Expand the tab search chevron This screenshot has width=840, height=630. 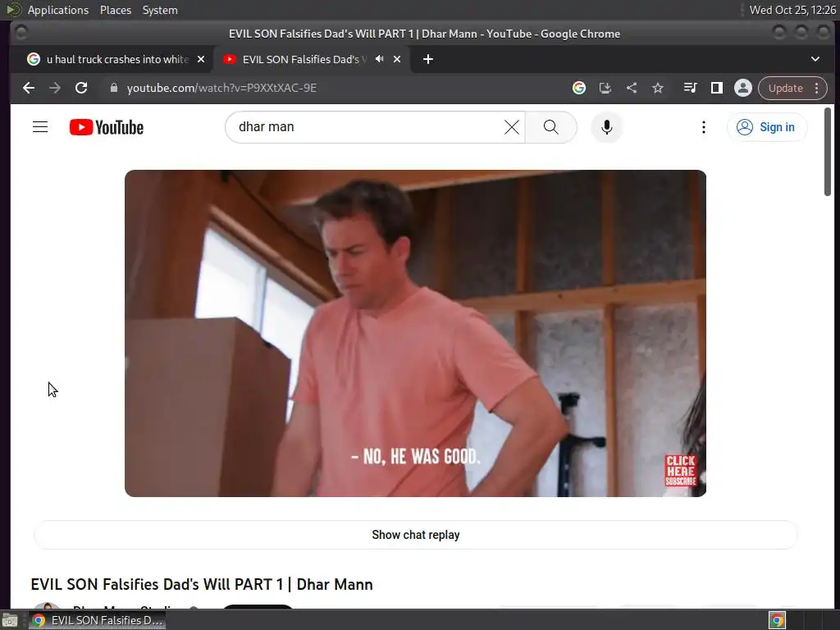815,59
